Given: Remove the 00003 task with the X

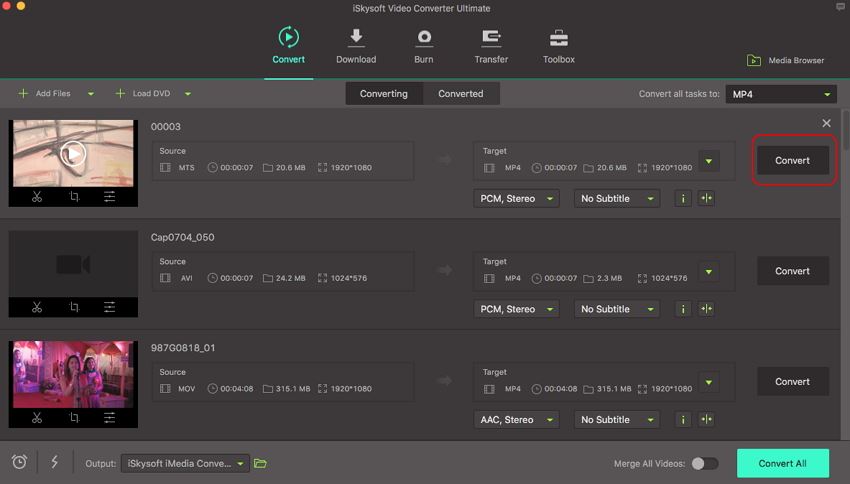Looking at the screenshot, I should 826,123.
